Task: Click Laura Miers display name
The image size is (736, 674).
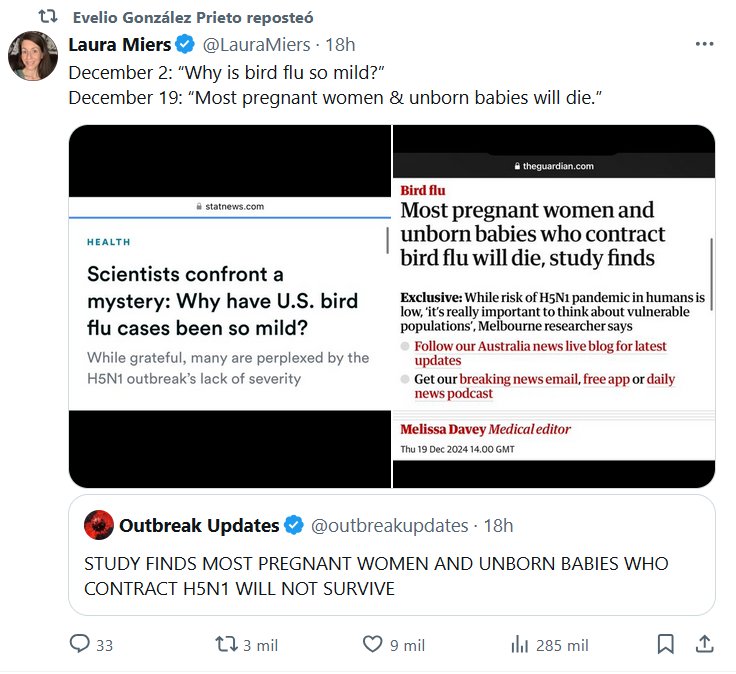Action: point(119,44)
